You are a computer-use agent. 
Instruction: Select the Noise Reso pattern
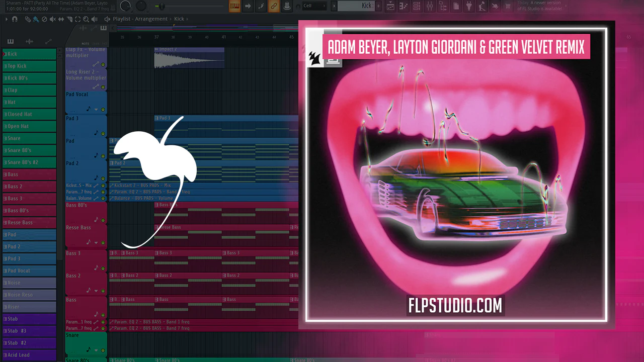click(29, 295)
